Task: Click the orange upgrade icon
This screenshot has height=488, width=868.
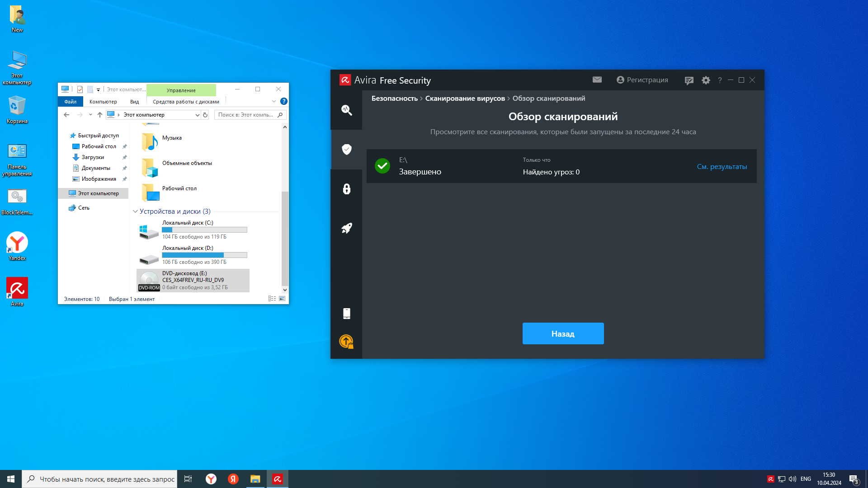Action: click(346, 342)
